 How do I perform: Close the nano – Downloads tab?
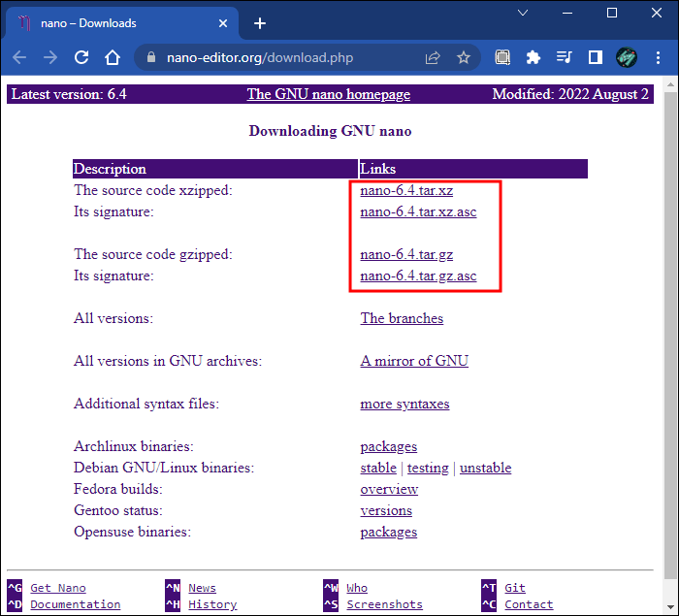(223, 23)
